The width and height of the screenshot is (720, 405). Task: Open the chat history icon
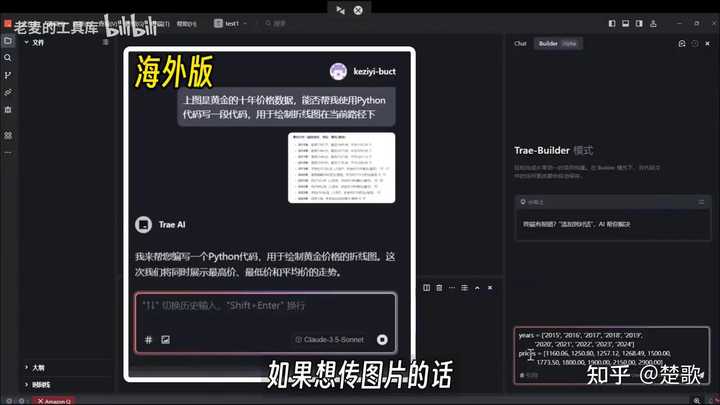[x=695, y=44]
